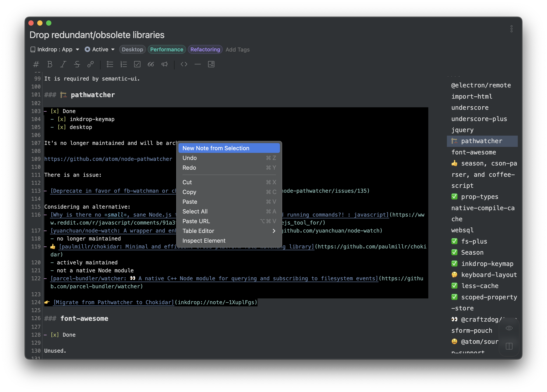Click the Refactoring tag
547x392 pixels.
click(205, 50)
